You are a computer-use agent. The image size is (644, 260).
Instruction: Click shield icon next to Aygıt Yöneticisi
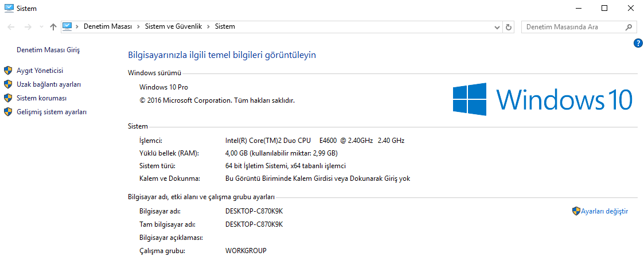coord(8,71)
